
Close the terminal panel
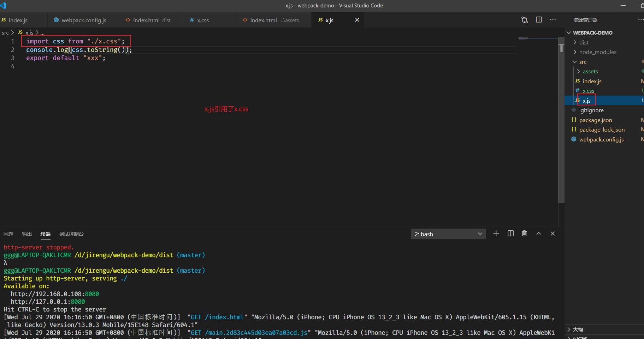[553, 234]
